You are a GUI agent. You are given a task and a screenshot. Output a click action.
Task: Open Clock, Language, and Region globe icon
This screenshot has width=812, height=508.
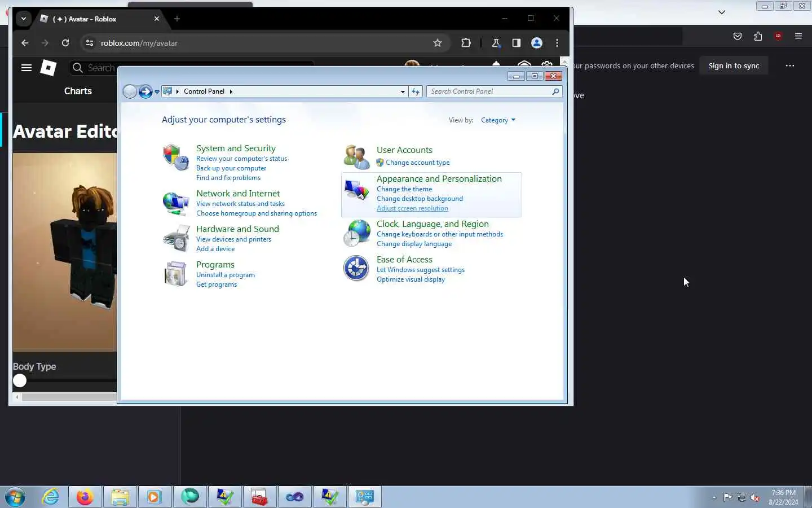click(x=356, y=233)
